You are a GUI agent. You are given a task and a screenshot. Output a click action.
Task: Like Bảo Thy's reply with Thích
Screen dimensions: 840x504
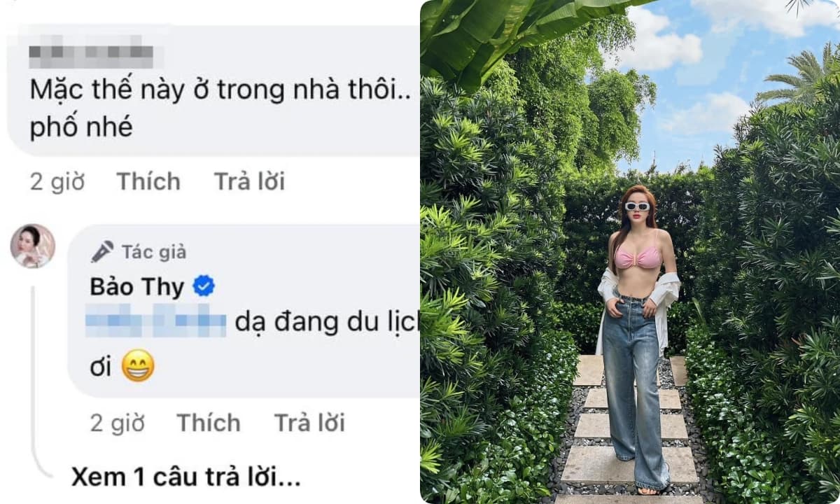point(209,423)
